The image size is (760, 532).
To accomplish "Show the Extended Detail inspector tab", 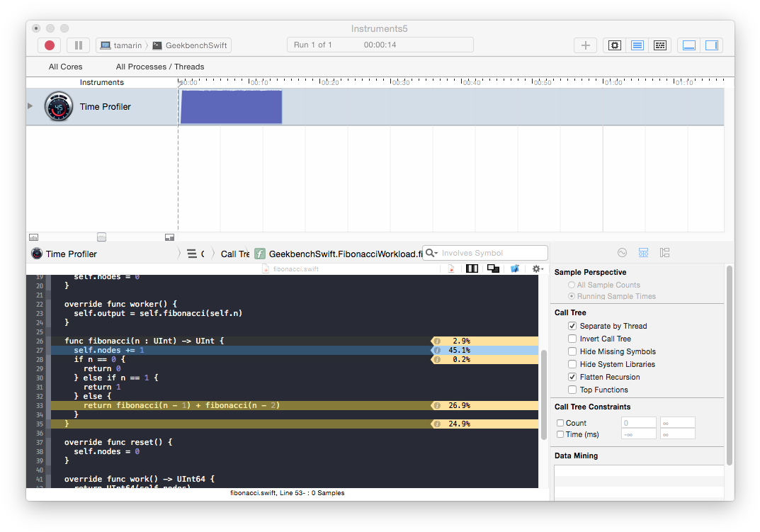I will click(664, 253).
